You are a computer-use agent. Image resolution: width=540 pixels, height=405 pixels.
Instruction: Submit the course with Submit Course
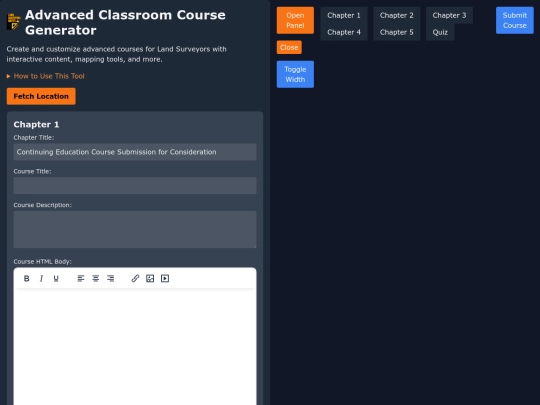coord(515,20)
